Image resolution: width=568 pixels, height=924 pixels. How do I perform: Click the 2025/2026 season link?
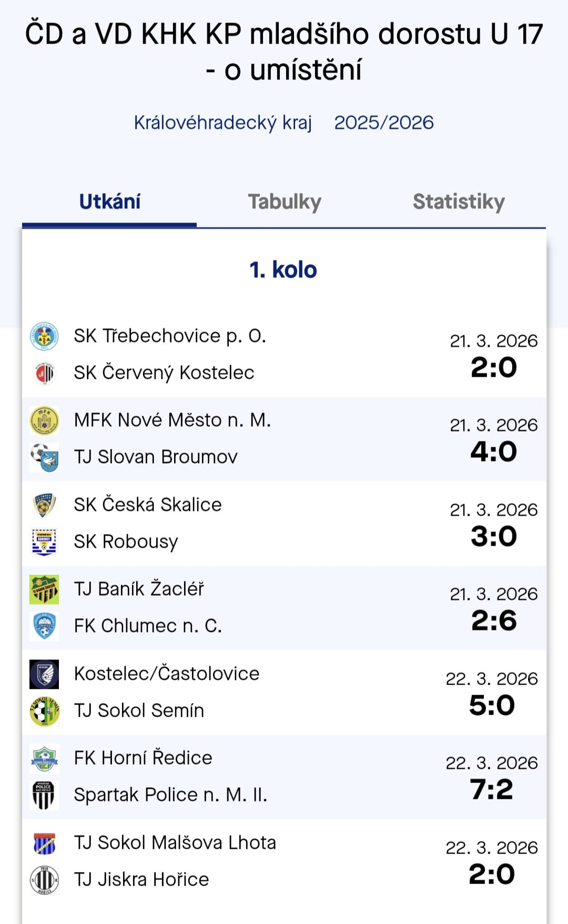click(384, 123)
